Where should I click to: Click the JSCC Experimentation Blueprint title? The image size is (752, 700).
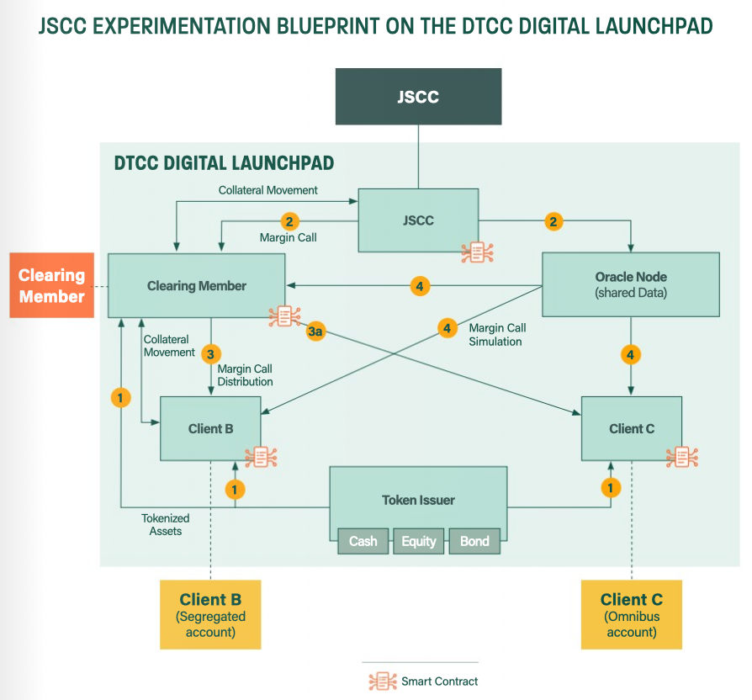coord(375,26)
